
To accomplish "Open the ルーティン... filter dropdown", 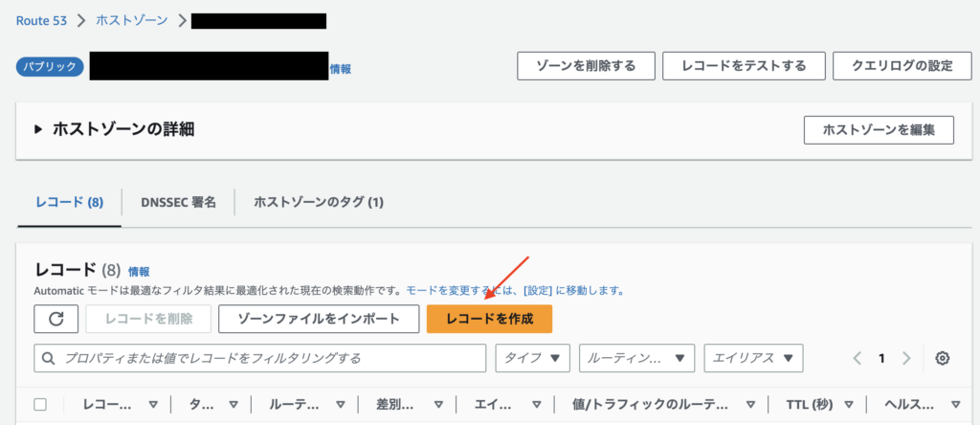I will [636, 358].
